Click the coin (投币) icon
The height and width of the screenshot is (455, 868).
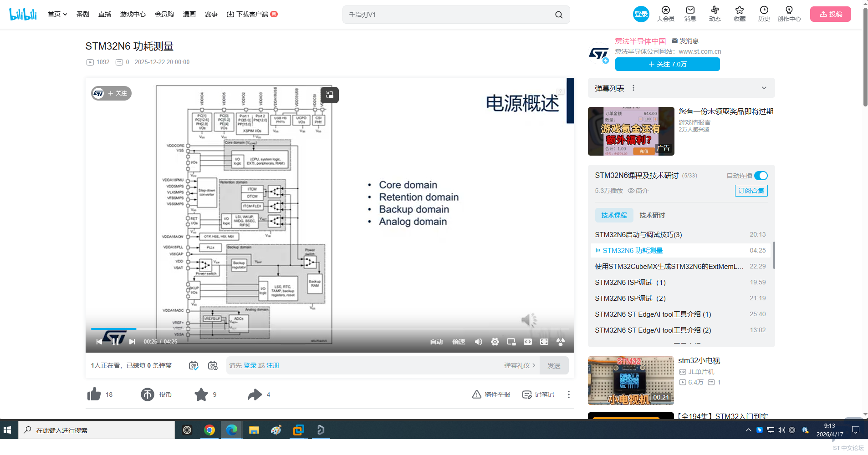(x=148, y=394)
